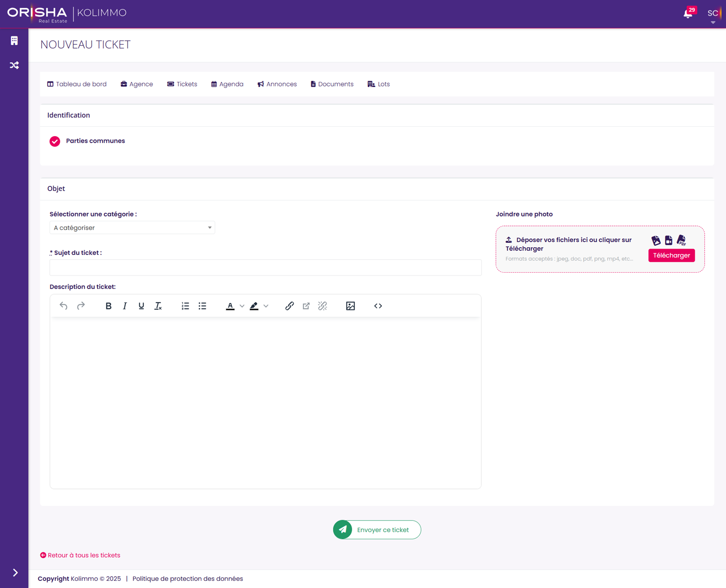Click the 'Copyright Kolimmo © 2025' footer text
The height and width of the screenshot is (588, 726).
[79, 579]
